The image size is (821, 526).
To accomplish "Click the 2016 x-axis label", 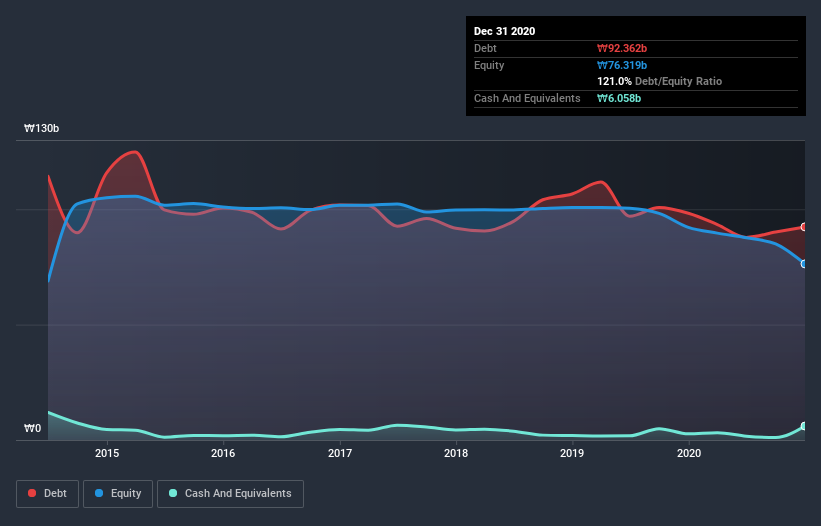I will [223, 453].
